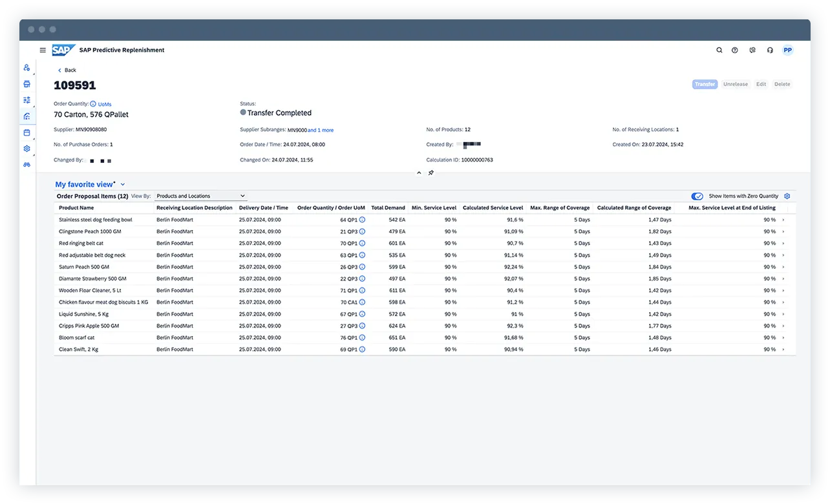Expand details for Saturn Peach 500 GM row
The height and width of the screenshot is (504, 830).
coord(784,266)
